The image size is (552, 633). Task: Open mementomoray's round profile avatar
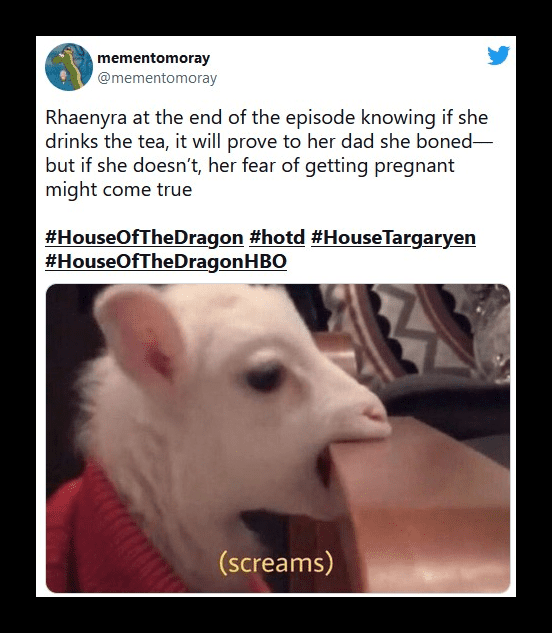(x=69, y=67)
